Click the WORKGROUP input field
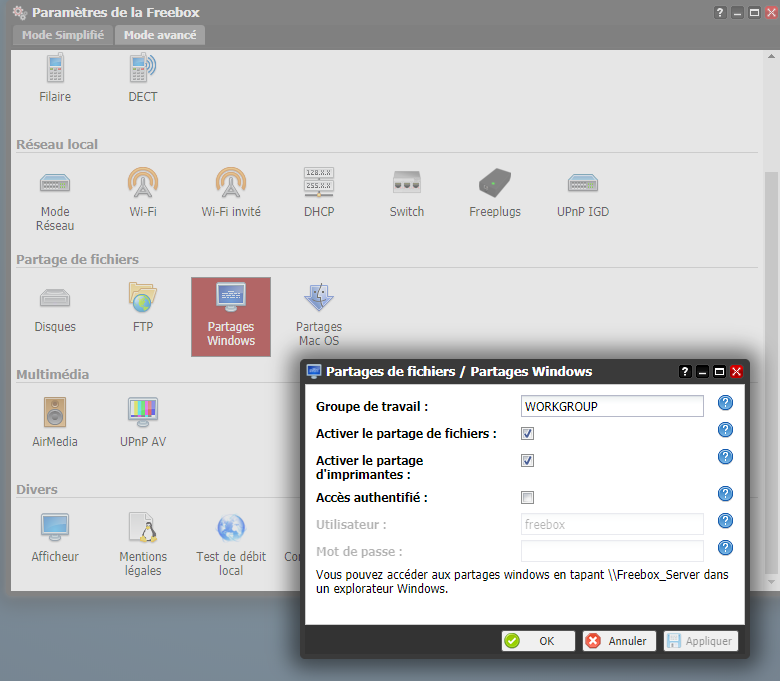The width and height of the screenshot is (780, 681). pyautogui.click(x=612, y=406)
